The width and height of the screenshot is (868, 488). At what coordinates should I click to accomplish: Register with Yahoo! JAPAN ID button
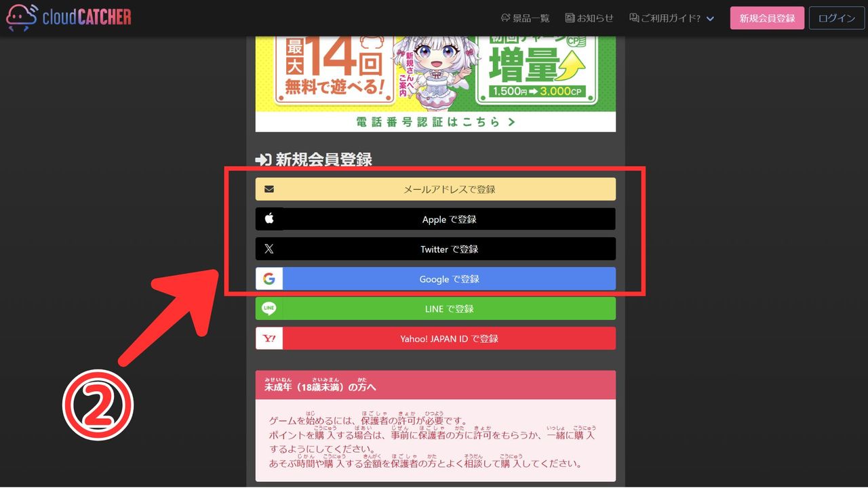point(435,338)
